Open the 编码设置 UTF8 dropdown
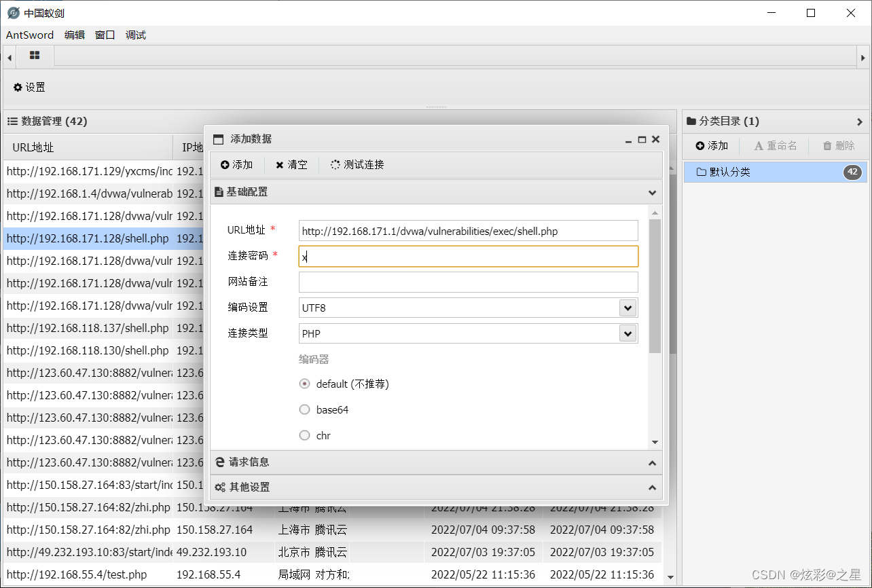Screen dimensions: 872x588 [x=628, y=308]
